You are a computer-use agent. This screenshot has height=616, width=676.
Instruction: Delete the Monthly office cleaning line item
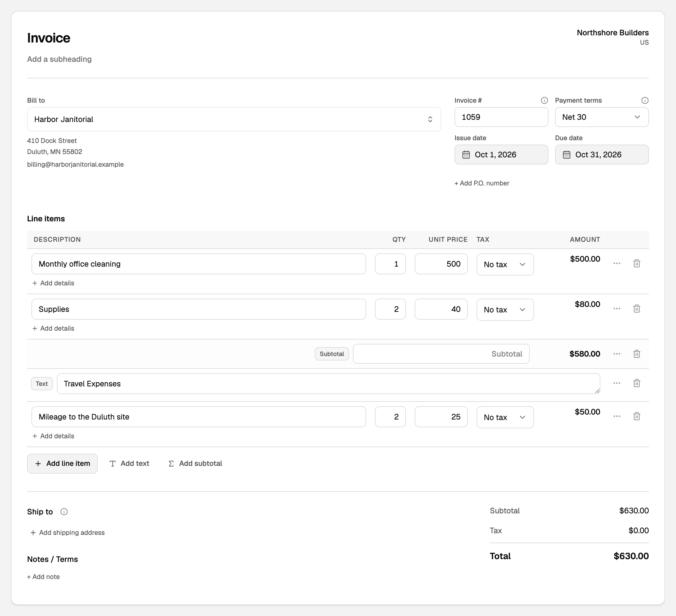click(637, 263)
